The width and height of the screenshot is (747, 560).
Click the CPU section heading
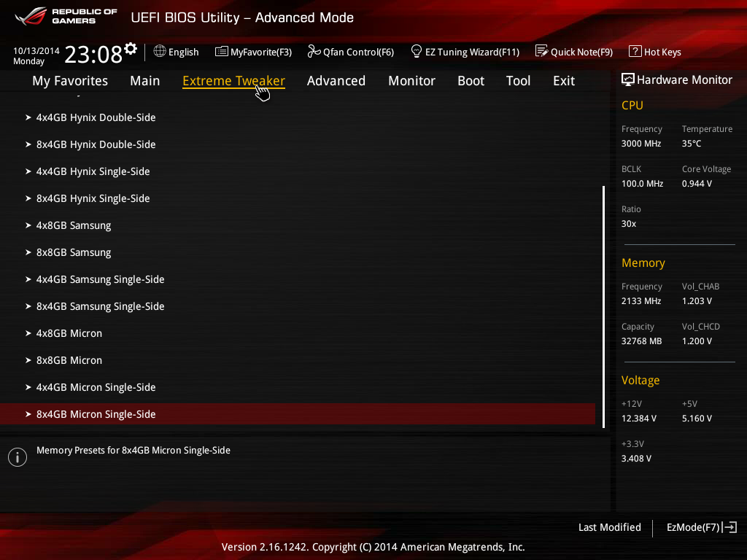click(x=632, y=105)
